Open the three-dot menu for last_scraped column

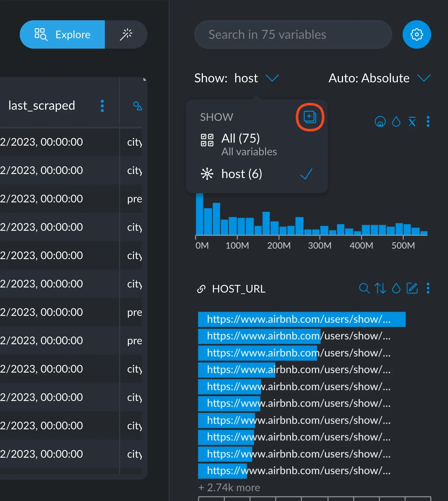click(102, 106)
